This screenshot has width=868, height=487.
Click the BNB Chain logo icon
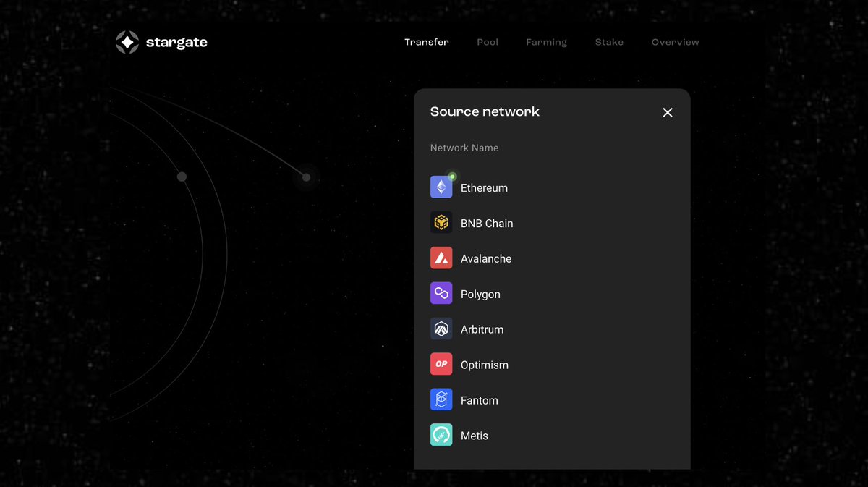point(441,223)
